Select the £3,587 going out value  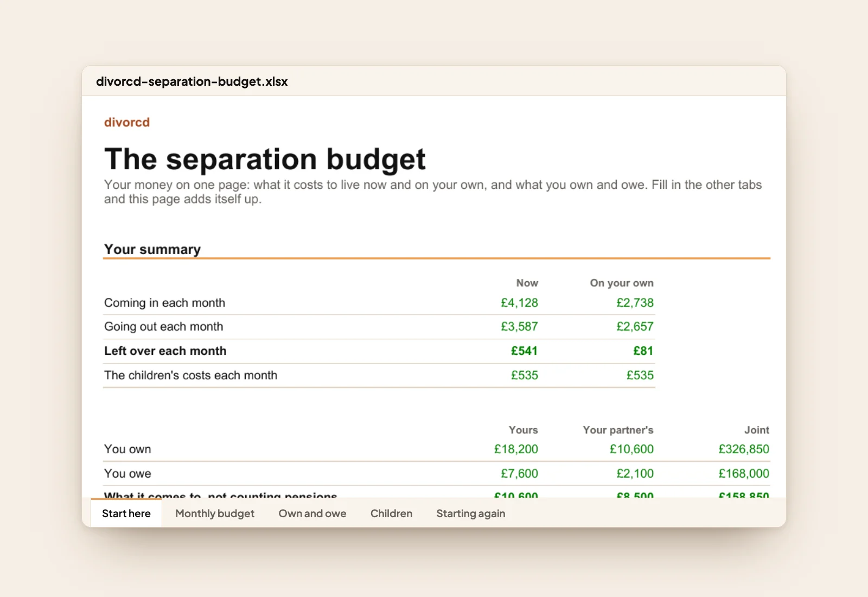tap(519, 327)
